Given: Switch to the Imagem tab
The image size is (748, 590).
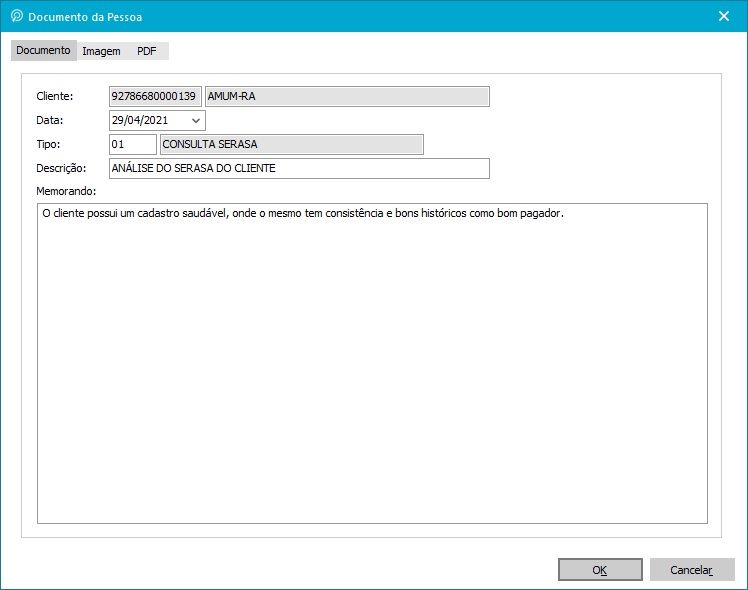Looking at the screenshot, I should (x=101, y=51).
